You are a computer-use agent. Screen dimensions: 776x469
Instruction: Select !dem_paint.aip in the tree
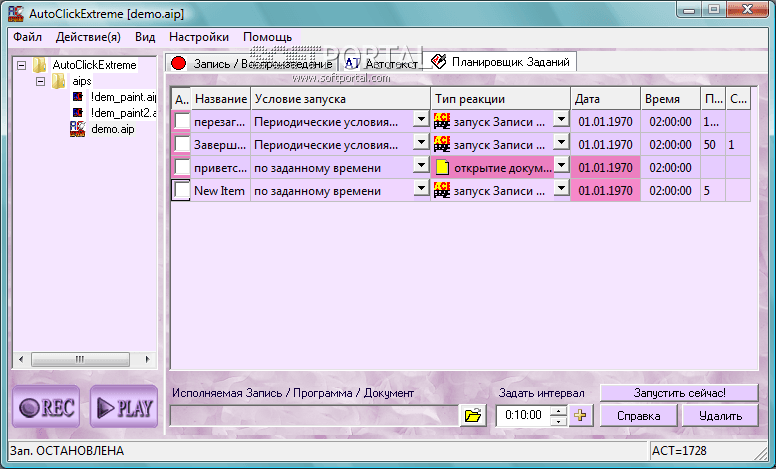123,97
